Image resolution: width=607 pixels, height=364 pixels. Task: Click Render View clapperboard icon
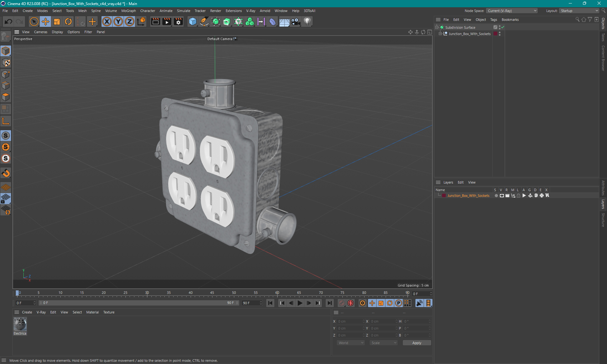(x=155, y=21)
